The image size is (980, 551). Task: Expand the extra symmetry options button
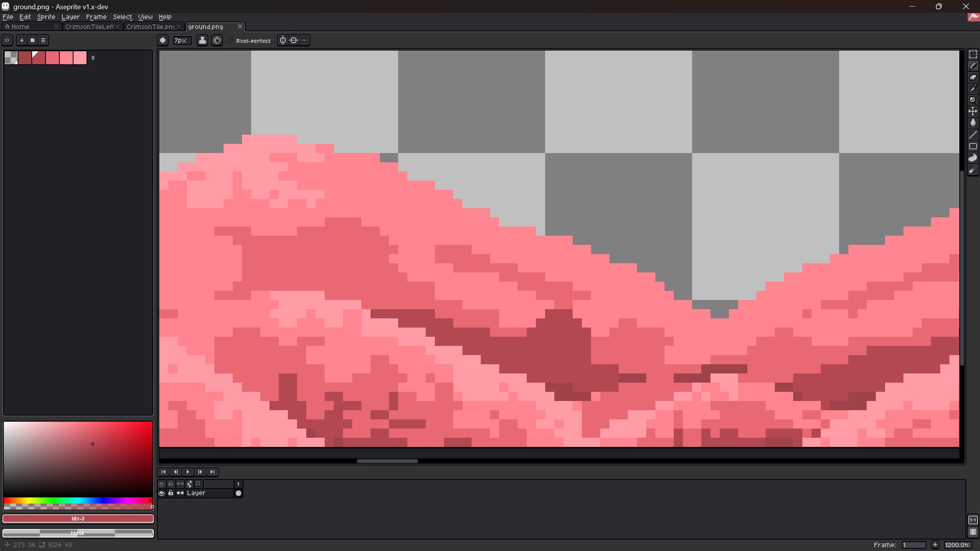coord(304,40)
